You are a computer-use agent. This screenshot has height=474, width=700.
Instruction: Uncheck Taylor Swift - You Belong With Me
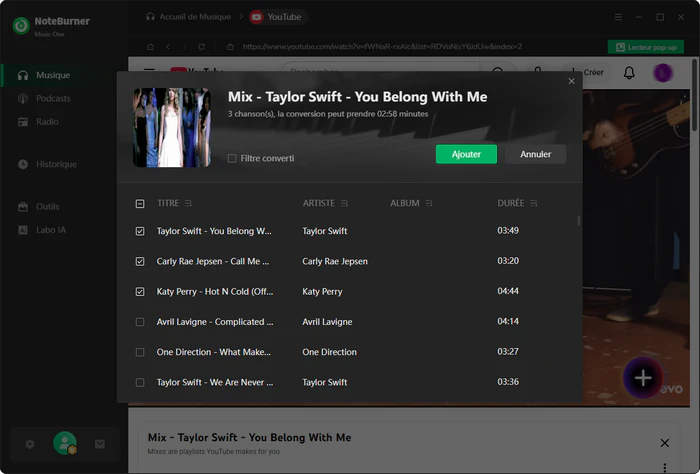pyautogui.click(x=140, y=231)
